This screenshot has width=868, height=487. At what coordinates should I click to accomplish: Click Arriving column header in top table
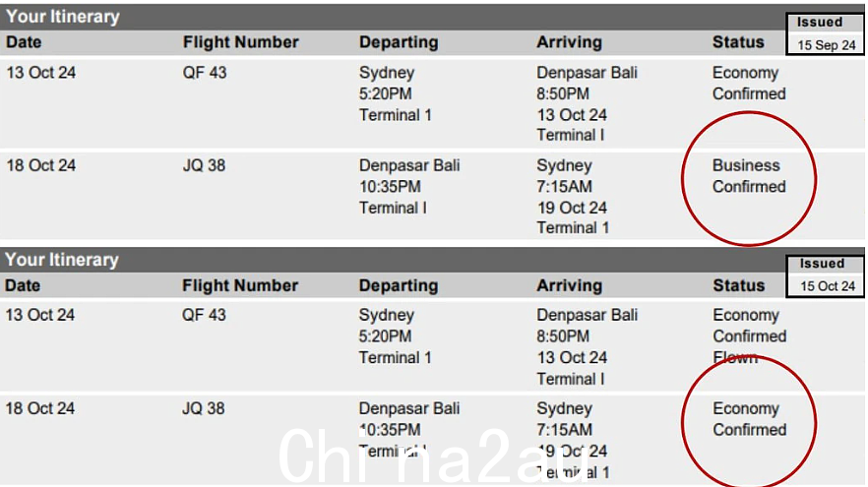pyautogui.click(x=569, y=42)
